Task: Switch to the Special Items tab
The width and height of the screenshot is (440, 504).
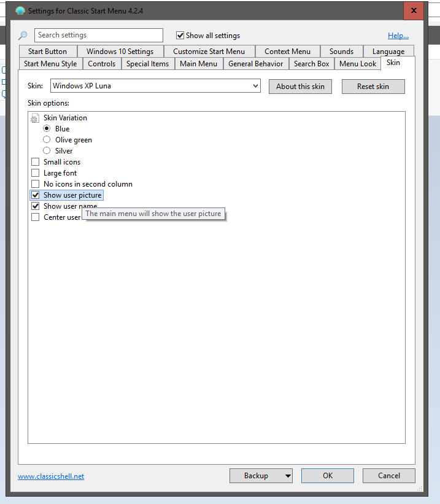Action: coord(147,64)
